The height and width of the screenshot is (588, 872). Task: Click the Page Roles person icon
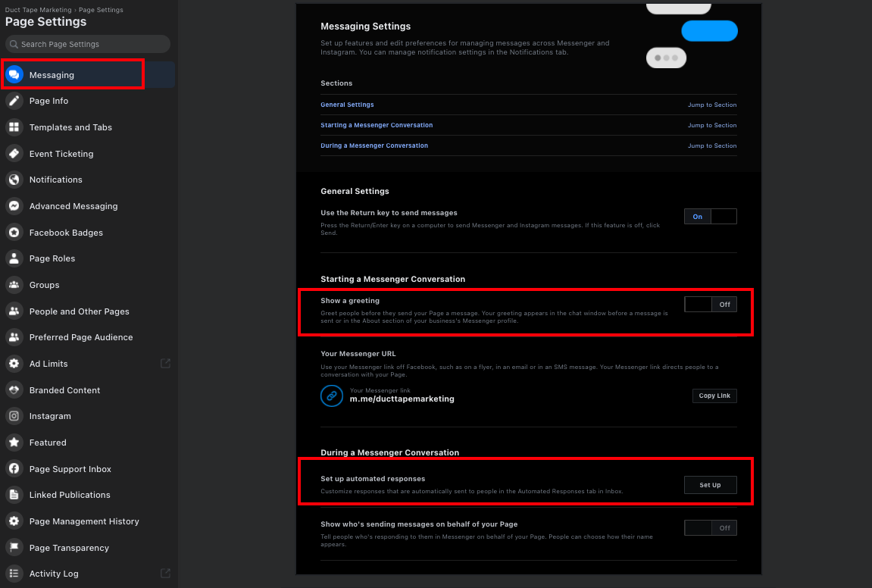(14, 258)
